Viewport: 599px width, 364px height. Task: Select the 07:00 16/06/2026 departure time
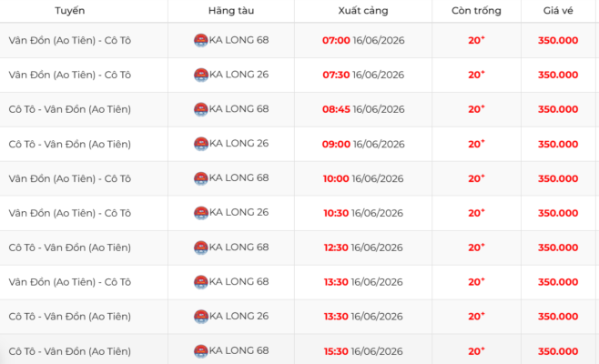point(363,40)
